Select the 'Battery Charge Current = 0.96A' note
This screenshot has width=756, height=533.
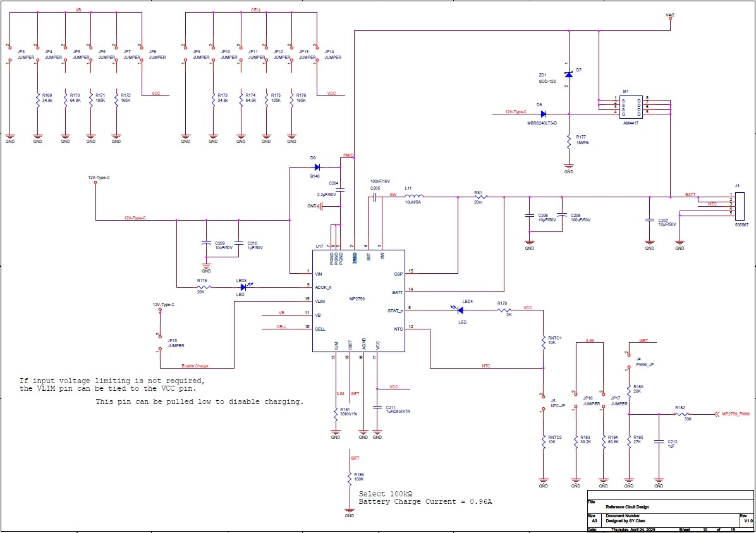click(x=425, y=501)
